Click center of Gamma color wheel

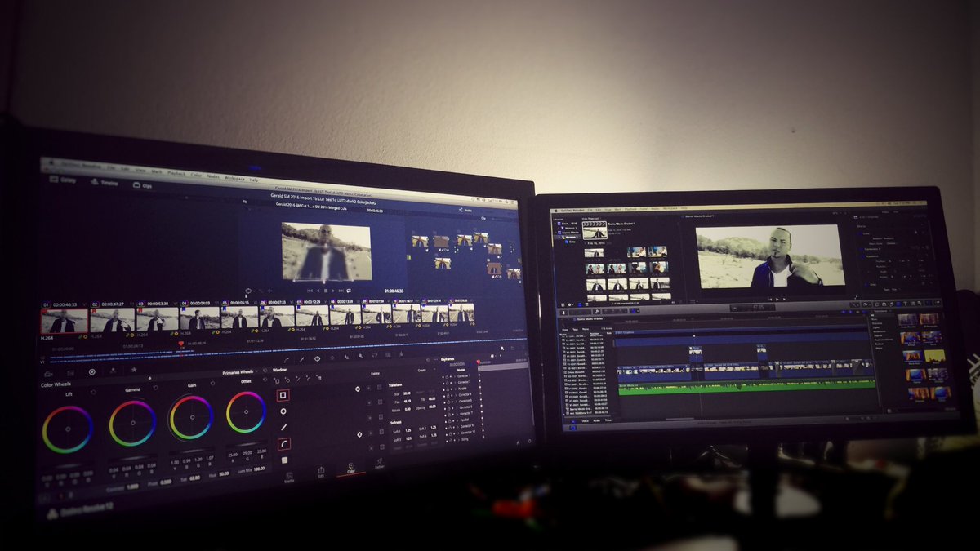(x=132, y=423)
